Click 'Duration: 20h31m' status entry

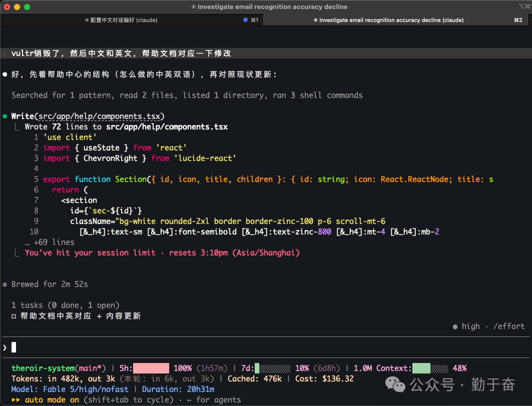[178, 389]
